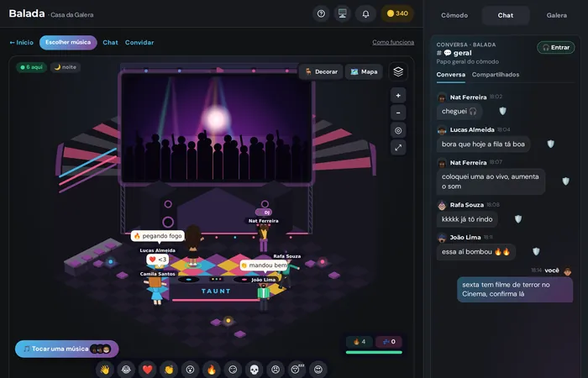Open the layers stack icon

point(398,71)
